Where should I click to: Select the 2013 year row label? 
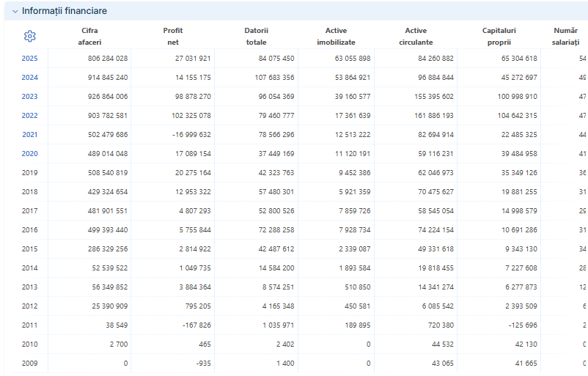pos(29,287)
